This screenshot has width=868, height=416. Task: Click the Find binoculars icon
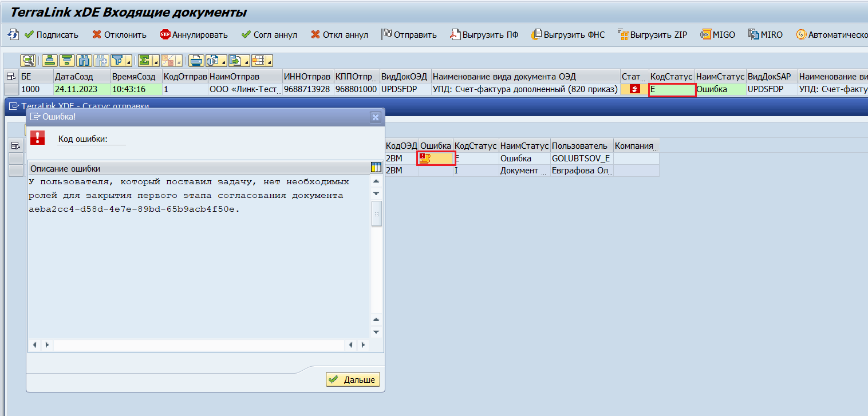point(84,60)
